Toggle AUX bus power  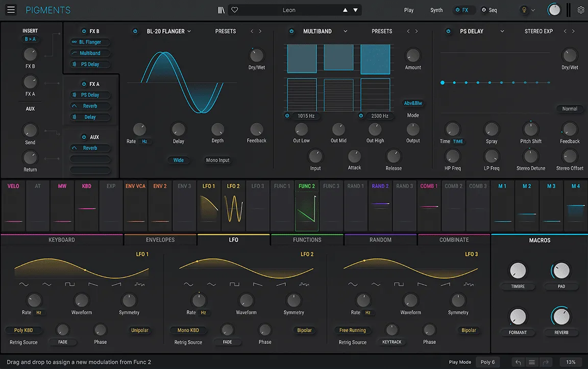point(84,137)
